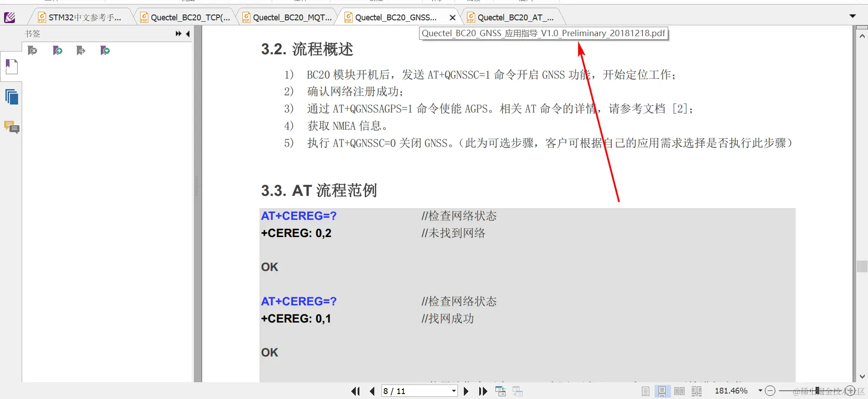This screenshot has height=399, width=868.
Task: Click the zoom slider handle
Action: [817, 391]
